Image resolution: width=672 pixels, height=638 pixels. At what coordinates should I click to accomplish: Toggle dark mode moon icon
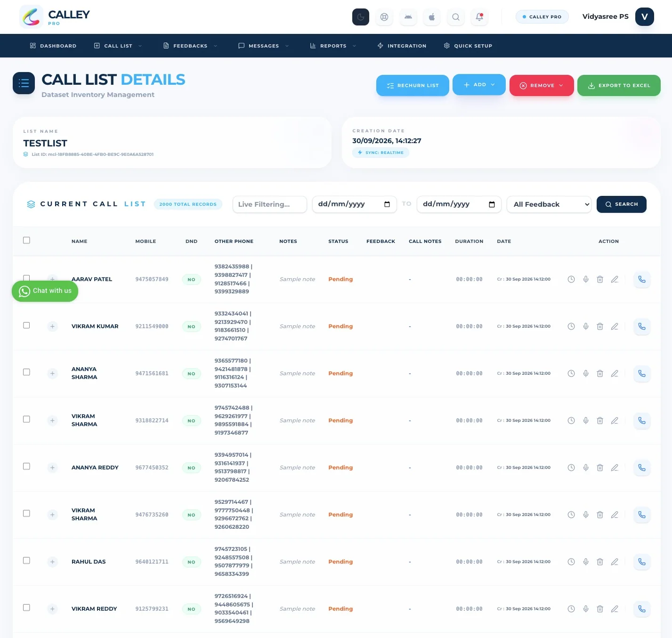pos(361,17)
